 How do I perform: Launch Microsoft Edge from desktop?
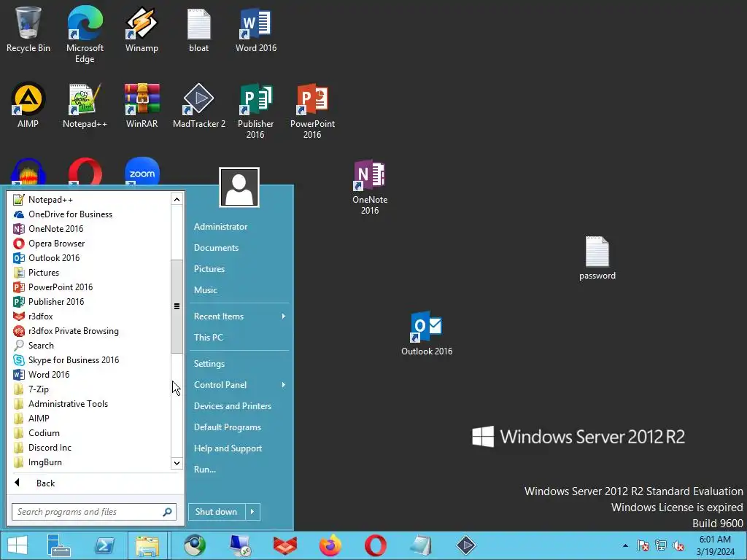[85, 34]
